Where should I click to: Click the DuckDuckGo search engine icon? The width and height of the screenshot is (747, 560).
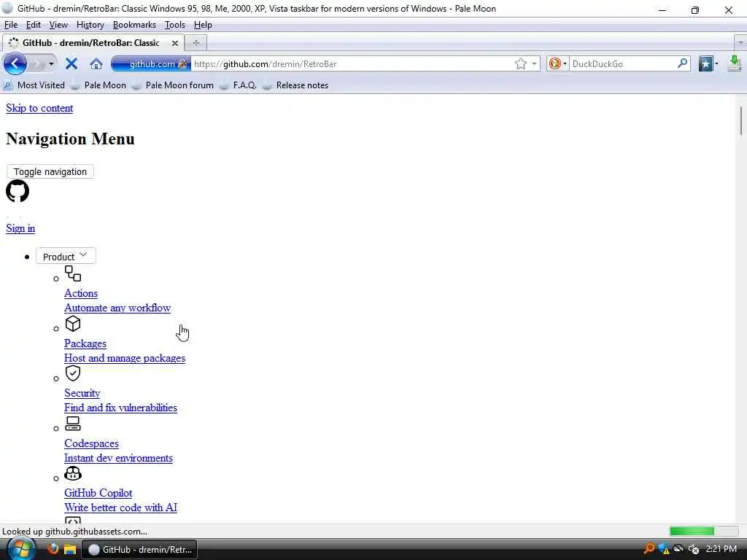[554, 63]
